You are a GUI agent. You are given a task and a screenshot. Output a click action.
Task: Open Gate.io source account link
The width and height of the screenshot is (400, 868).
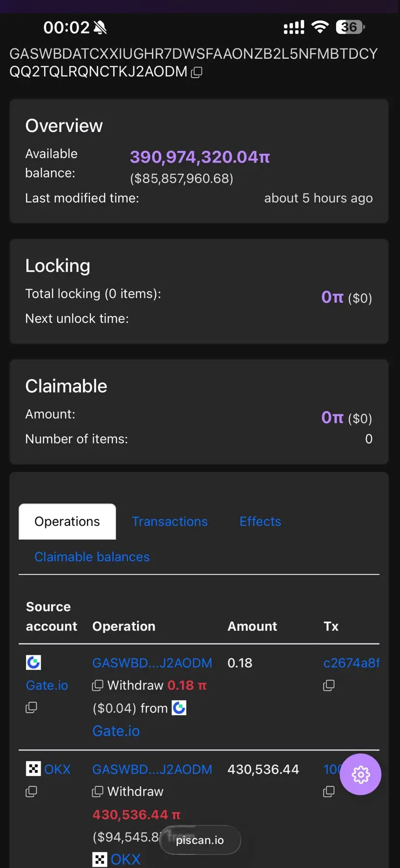[x=47, y=685]
